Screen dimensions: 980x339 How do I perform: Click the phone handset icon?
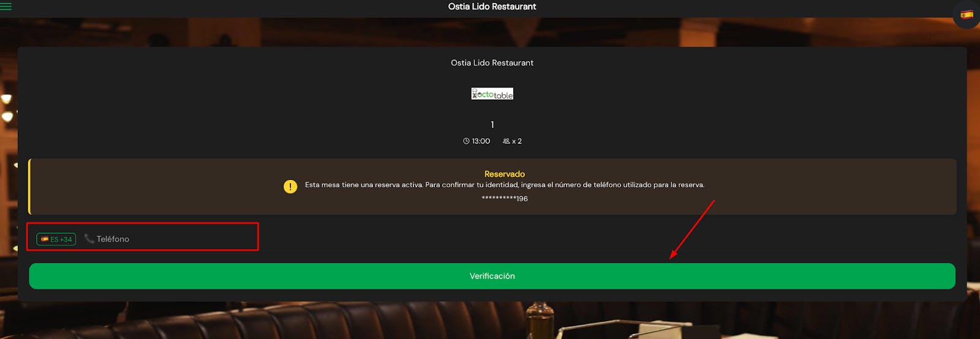pos(89,239)
